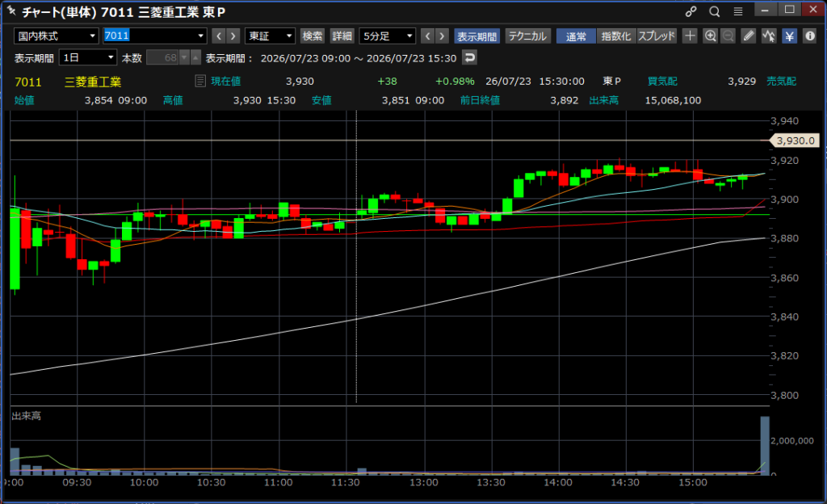Click the 3,880 price axis label

pos(785,238)
